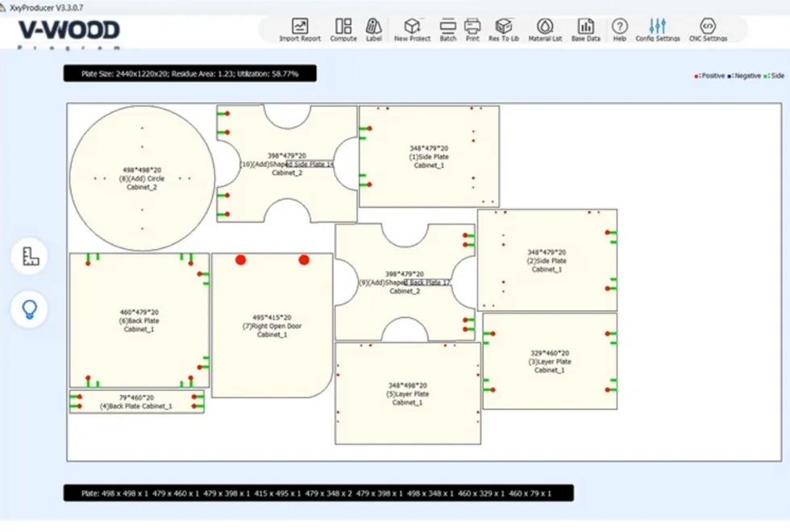Select the (7) Right Open Door panel

(x=272, y=347)
